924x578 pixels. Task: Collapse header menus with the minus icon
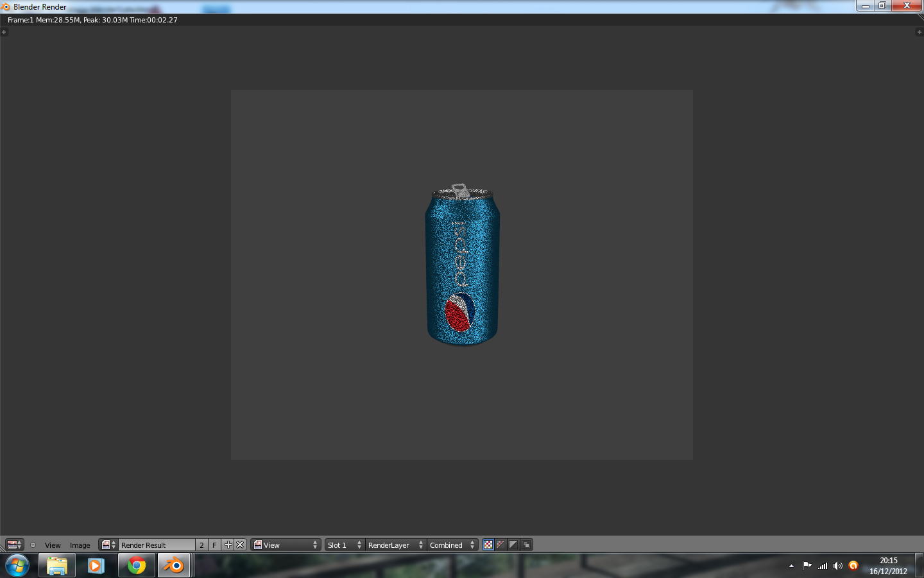(33, 545)
